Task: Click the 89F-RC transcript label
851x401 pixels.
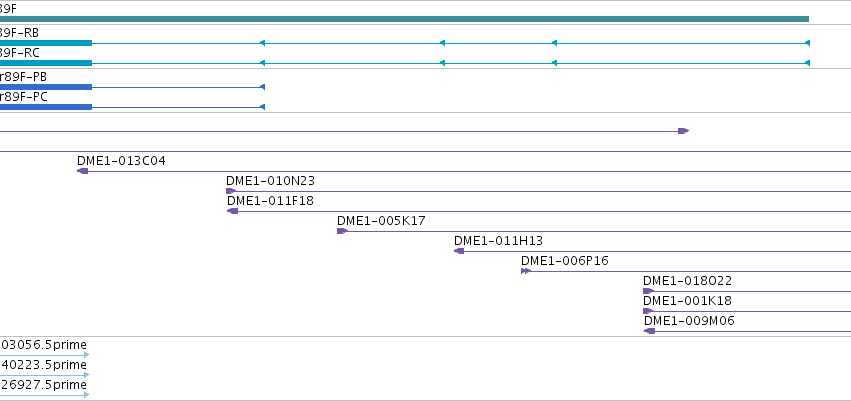Action: (20, 53)
